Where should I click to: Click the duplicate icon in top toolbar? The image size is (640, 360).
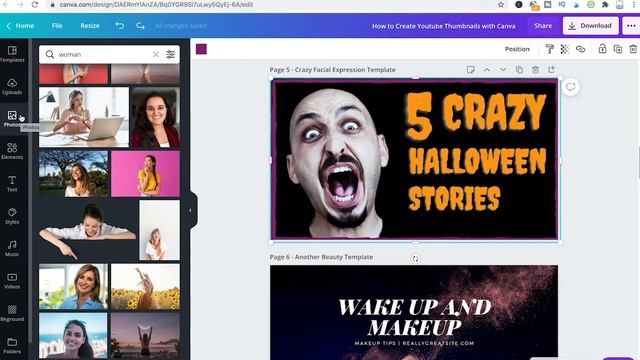[618, 49]
